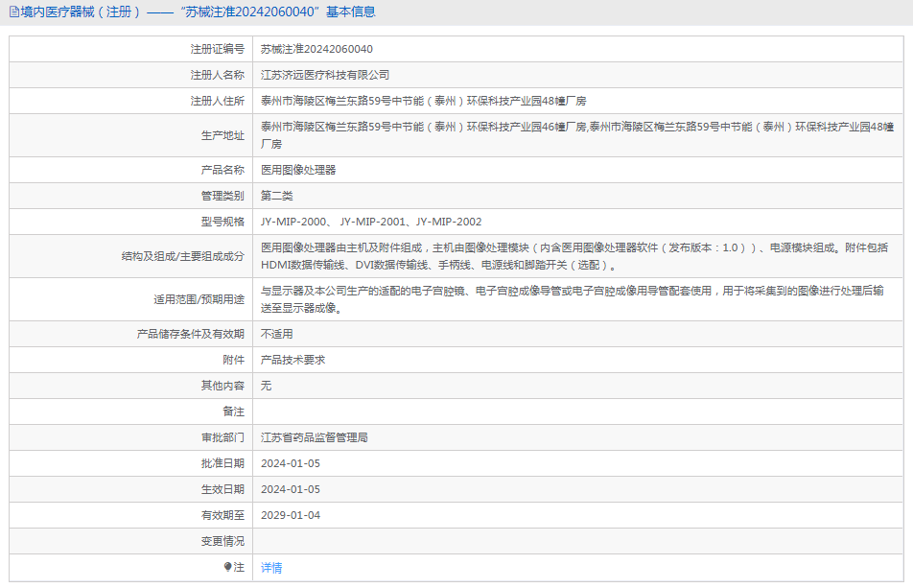Select product name 医用图像处理器
Viewport: 913px width, 588px height.
click(298, 170)
